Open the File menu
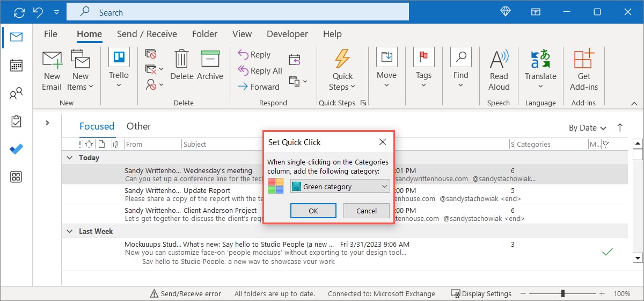This screenshot has width=644, height=301. [x=50, y=34]
